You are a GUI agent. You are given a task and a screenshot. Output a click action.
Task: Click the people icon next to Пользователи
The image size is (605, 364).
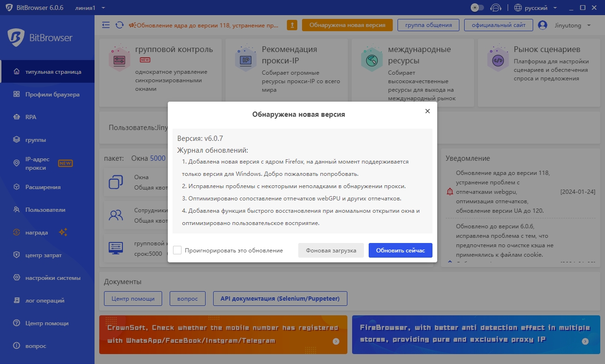tap(17, 210)
